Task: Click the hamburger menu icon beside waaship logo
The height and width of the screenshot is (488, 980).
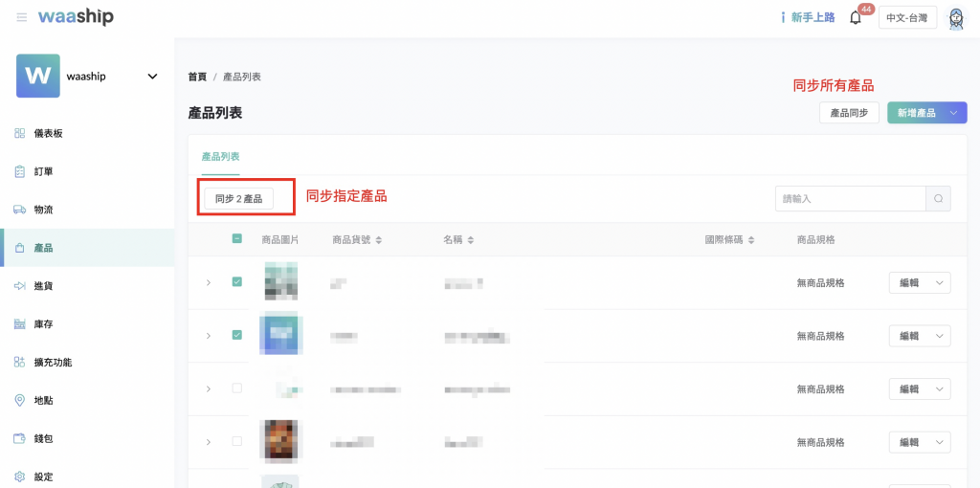Action: [x=21, y=17]
